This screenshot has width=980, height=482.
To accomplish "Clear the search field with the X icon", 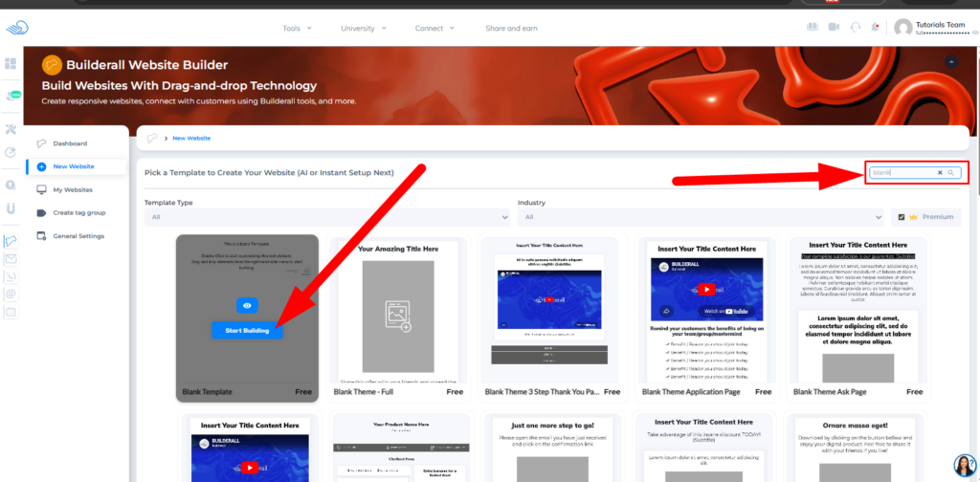I will click(940, 173).
